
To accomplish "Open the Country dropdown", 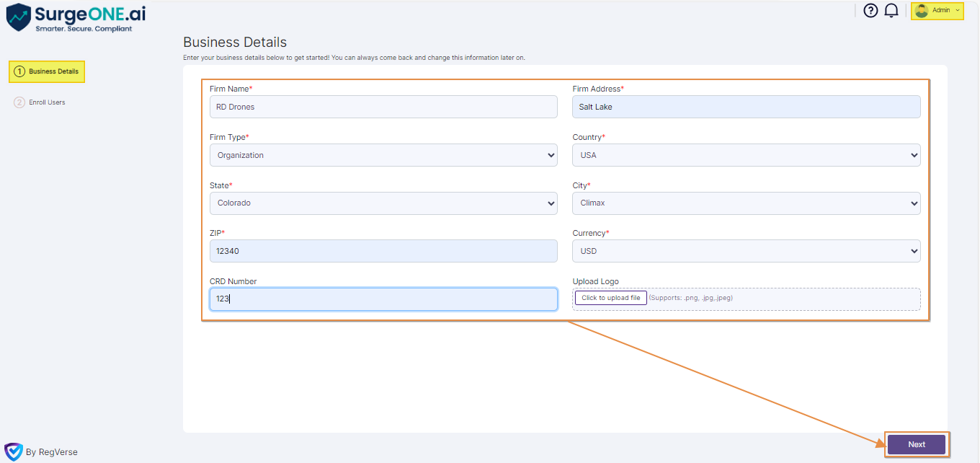I will (746, 154).
